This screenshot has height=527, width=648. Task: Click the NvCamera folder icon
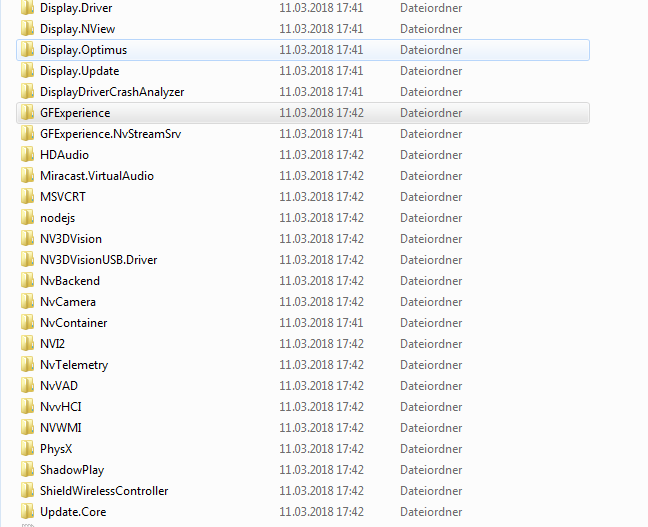[x=27, y=302]
